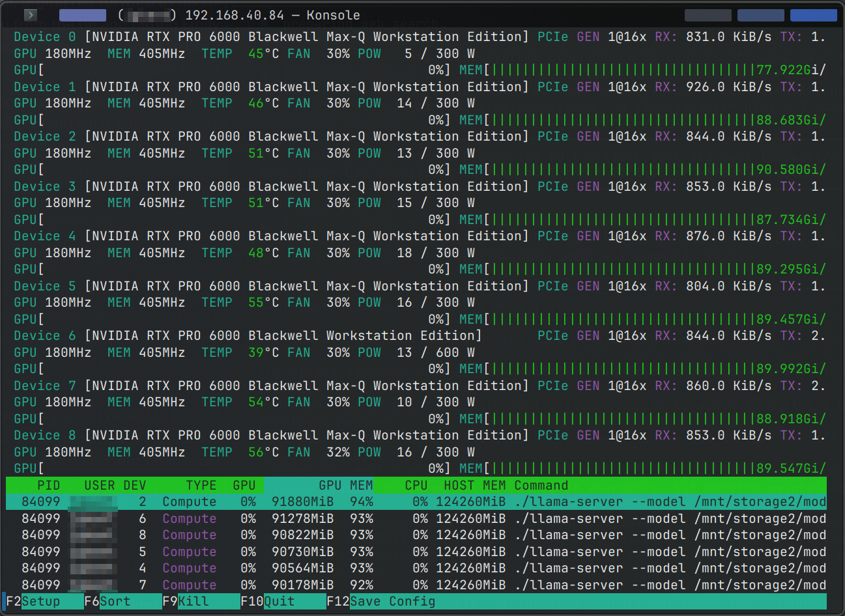845x616 pixels.
Task: Click the RX value 876.0 KiB/s
Action: 729,236
